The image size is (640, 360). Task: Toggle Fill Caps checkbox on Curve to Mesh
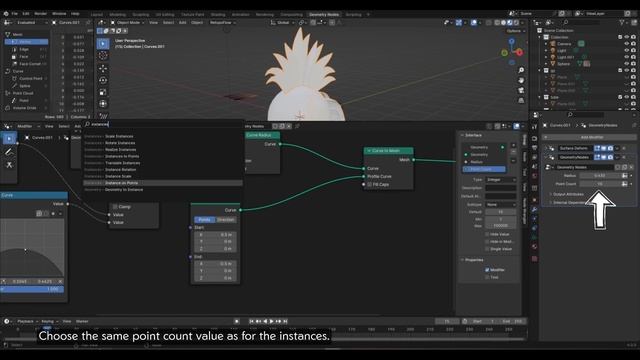369,184
